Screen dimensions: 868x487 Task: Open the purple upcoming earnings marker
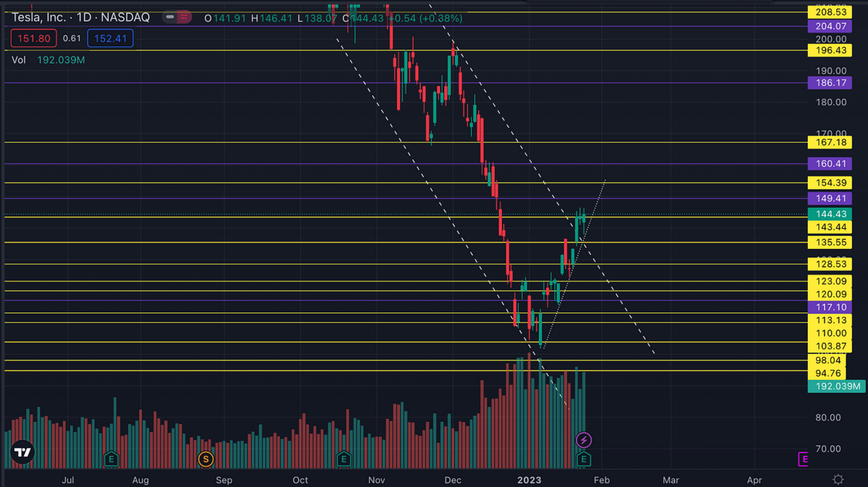803,459
